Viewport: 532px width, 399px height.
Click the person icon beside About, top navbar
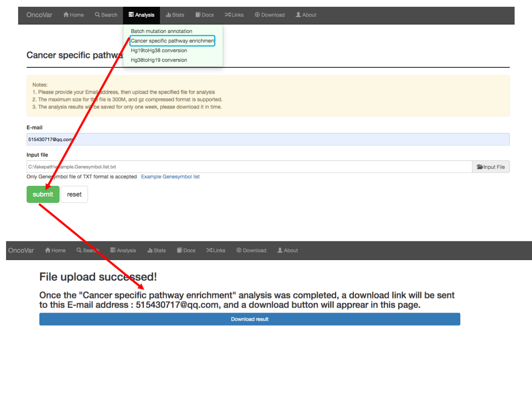(299, 15)
